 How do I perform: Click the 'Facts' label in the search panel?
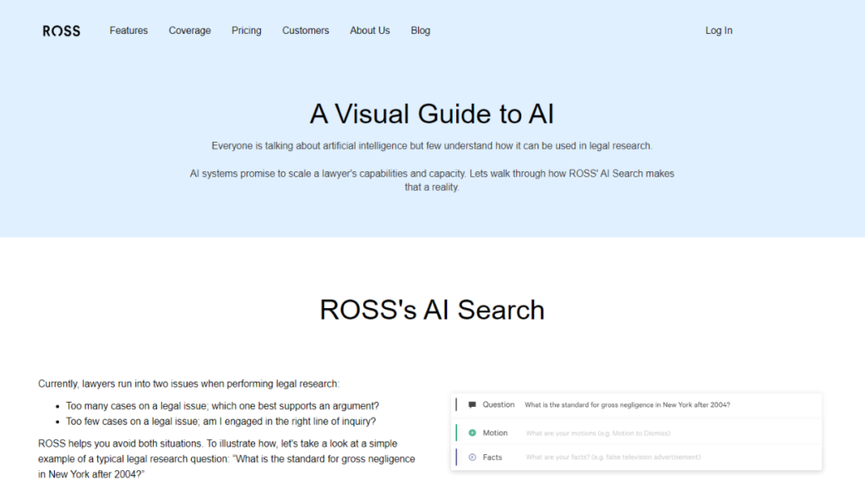(x=492, y=457)
